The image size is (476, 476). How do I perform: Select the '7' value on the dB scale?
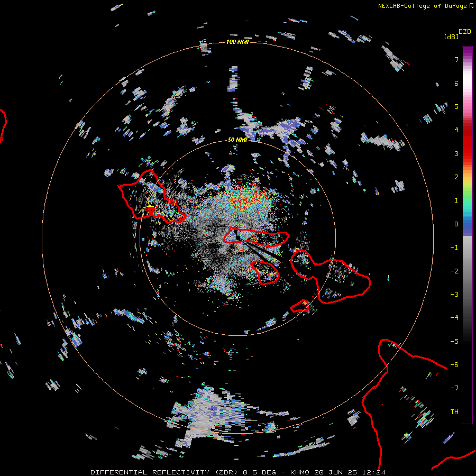tap(456, 59)
